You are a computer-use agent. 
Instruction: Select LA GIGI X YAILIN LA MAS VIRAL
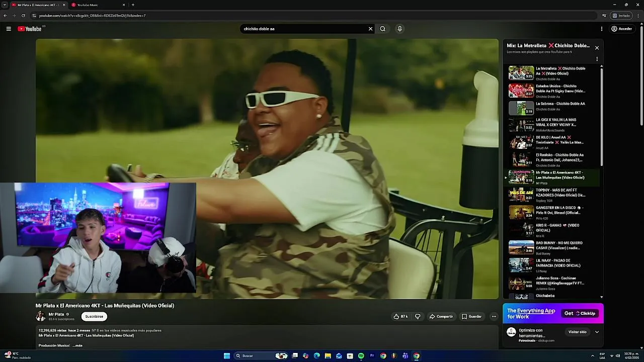(x=553, y=125)
